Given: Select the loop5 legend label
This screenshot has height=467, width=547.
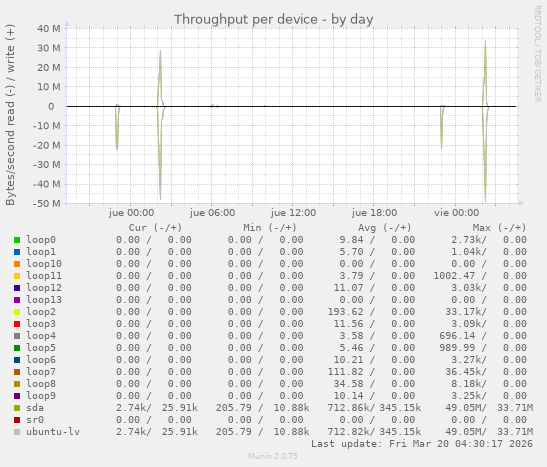Looking at the screenshot, I should point(41,348).
